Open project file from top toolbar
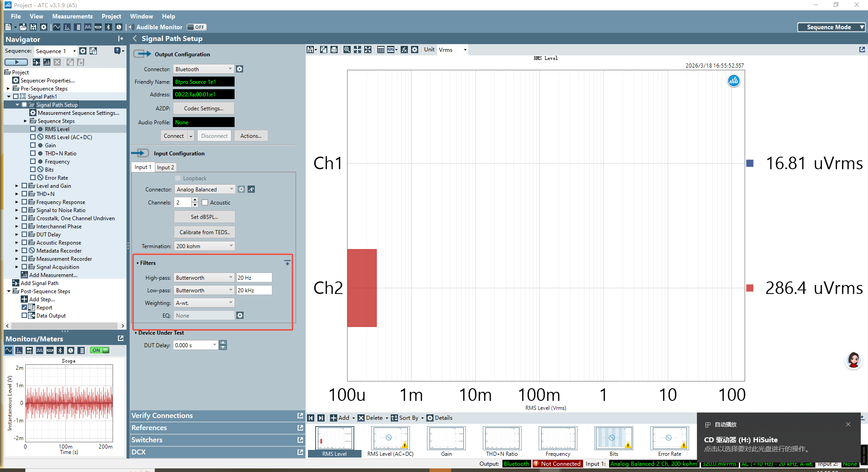The width and height of the screenshot is (868, 472). [23, 27]
